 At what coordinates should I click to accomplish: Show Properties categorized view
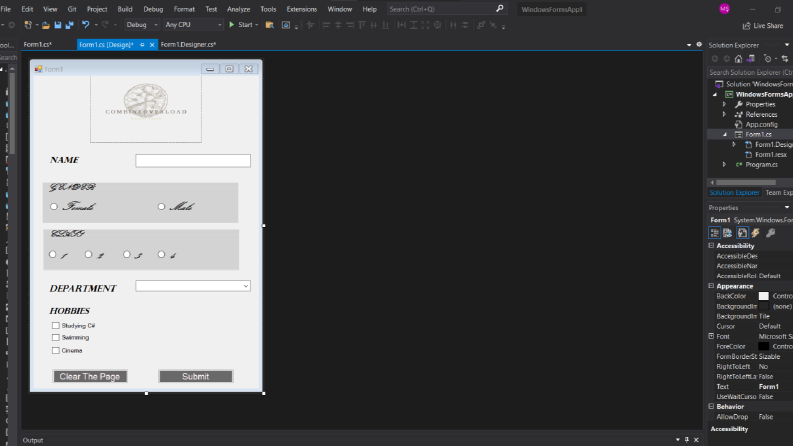coord(715,233)
